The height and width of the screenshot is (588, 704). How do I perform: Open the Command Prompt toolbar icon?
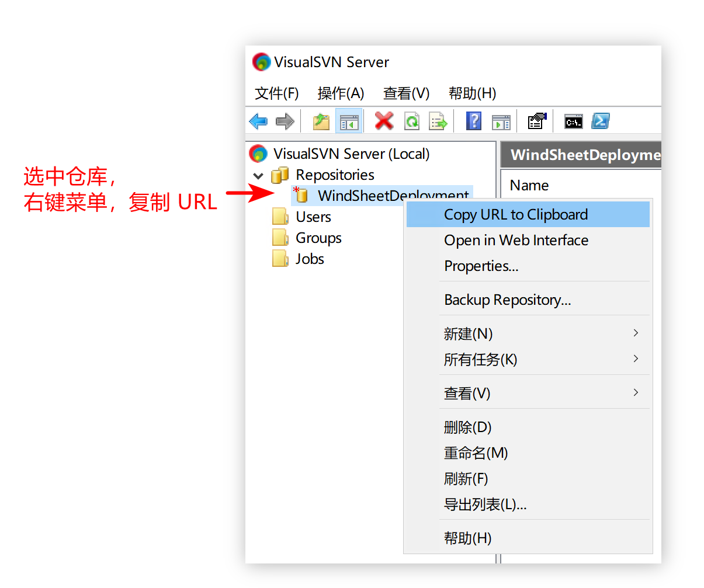coord(574,121)
